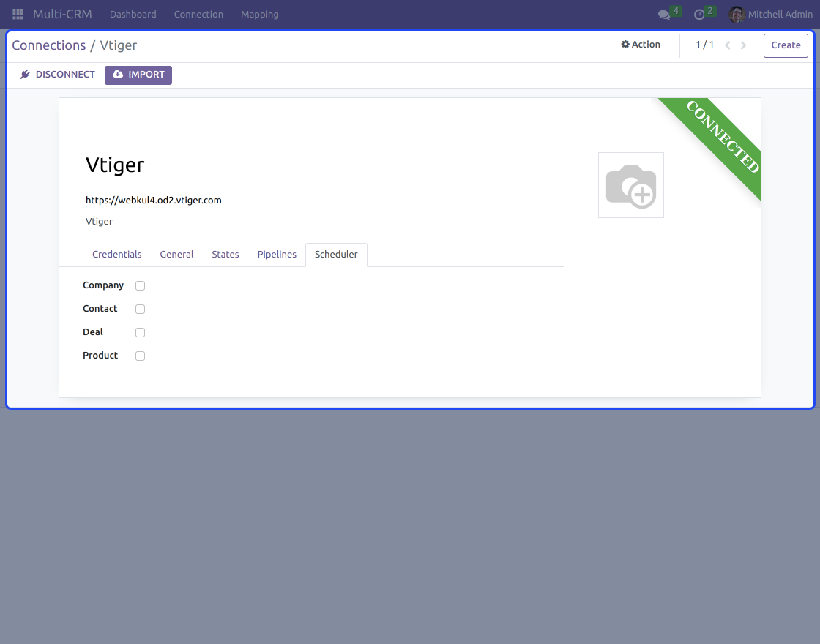
Task: Switch to the General tab
Action: [x=176, y=255]
